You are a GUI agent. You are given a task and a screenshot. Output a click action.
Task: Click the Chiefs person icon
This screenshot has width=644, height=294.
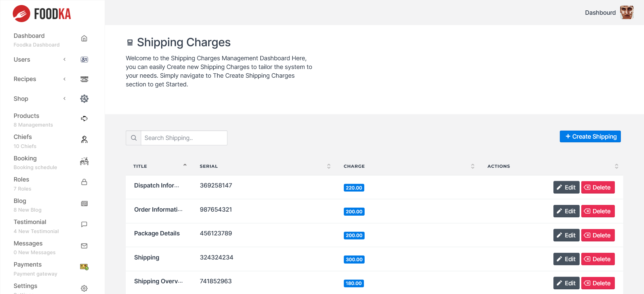(x=84, y=140)
